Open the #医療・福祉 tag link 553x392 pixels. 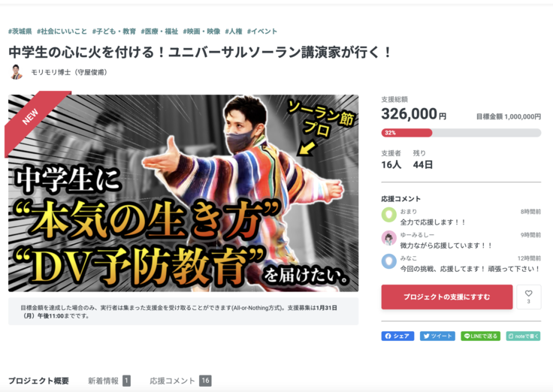click(x=159, y=32)
